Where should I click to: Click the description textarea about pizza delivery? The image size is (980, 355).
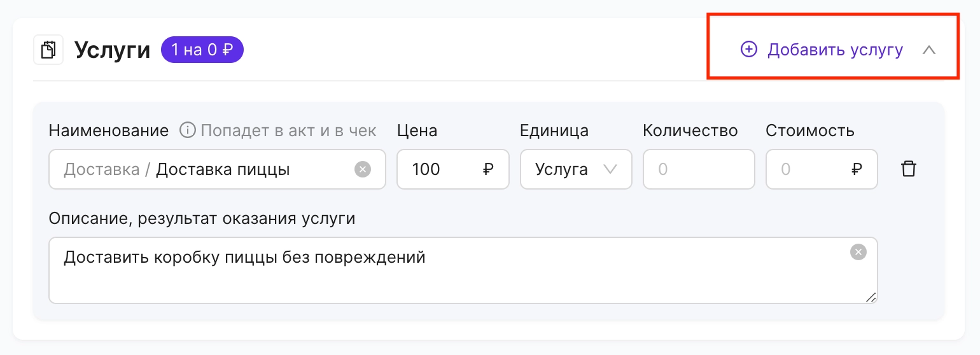[463, 270]
